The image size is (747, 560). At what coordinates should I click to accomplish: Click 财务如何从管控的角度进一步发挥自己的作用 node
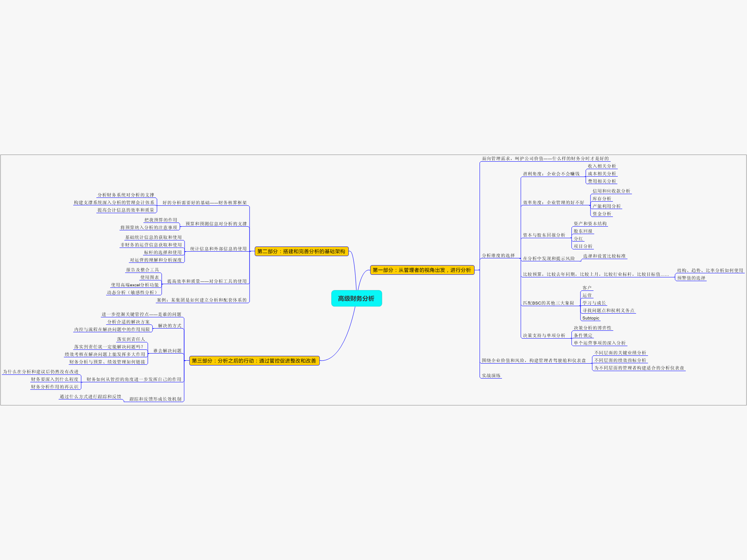pos(134,379)
